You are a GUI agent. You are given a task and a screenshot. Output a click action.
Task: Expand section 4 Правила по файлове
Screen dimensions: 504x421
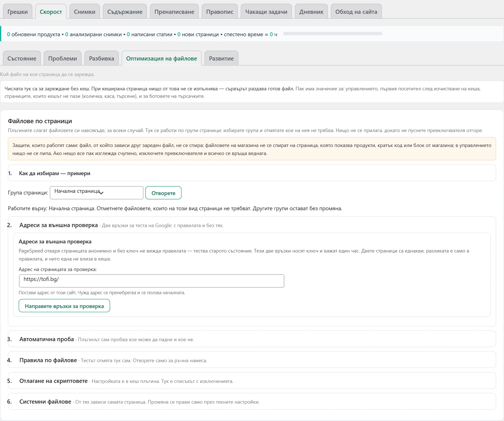coord(252,360)
